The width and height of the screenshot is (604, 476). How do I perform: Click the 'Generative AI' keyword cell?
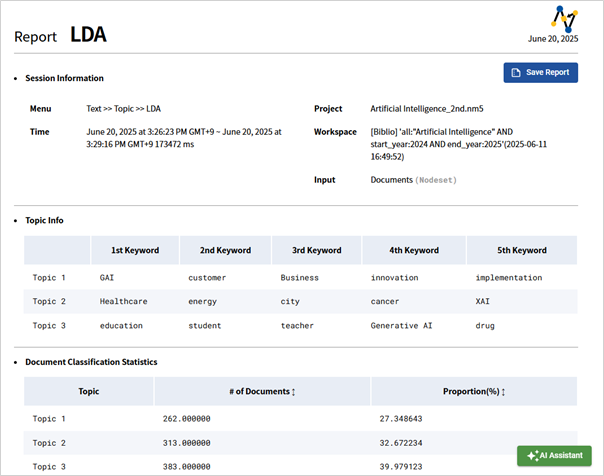pos(401,326)
